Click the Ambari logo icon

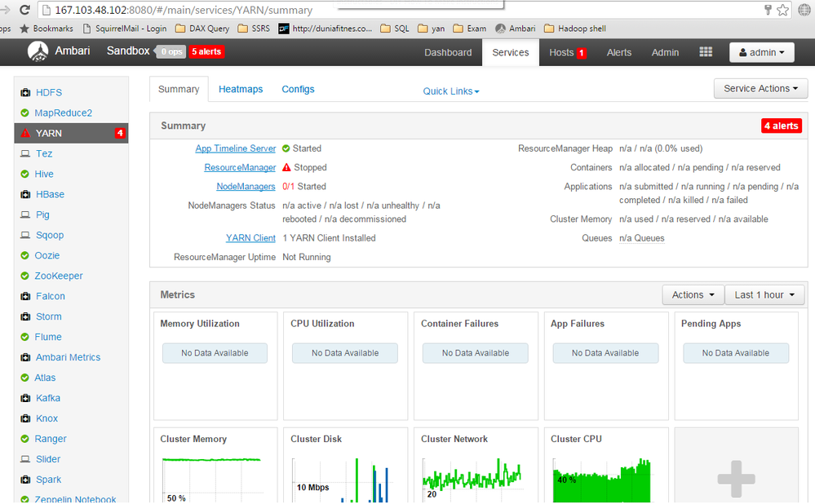(x=38, y=51)
